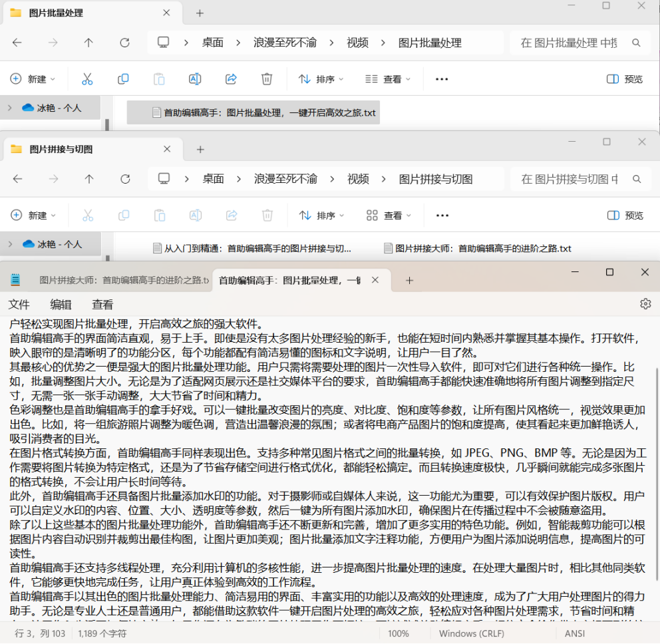This screenshot has width=660, height=644.
Task: Click Share icon in 图片批量处理 window
Action: (231, 79)
